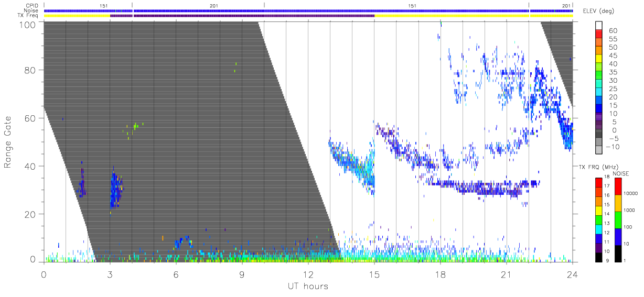Click the 6 tick on UT hours axis
Viewport: 644px width, 297px height.
(176, 274)
